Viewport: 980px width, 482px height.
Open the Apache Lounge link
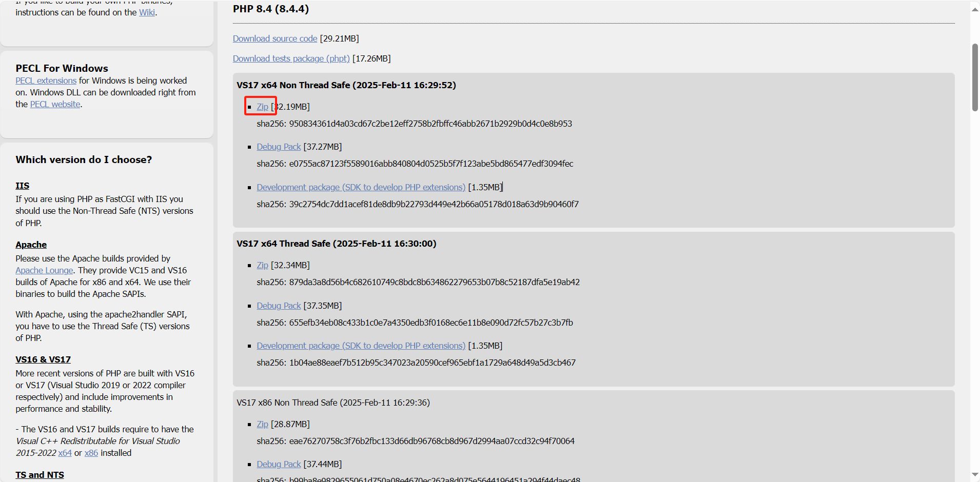coord(44,270)
